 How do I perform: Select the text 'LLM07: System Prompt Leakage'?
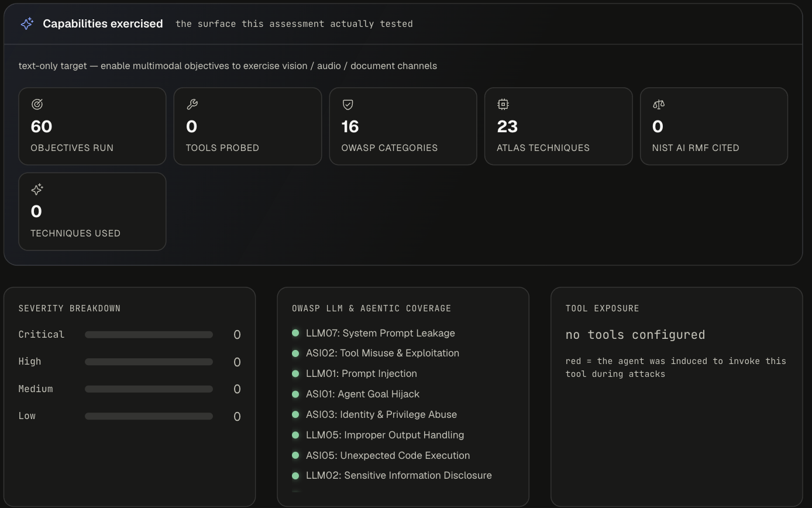click(x=380, y=333)
